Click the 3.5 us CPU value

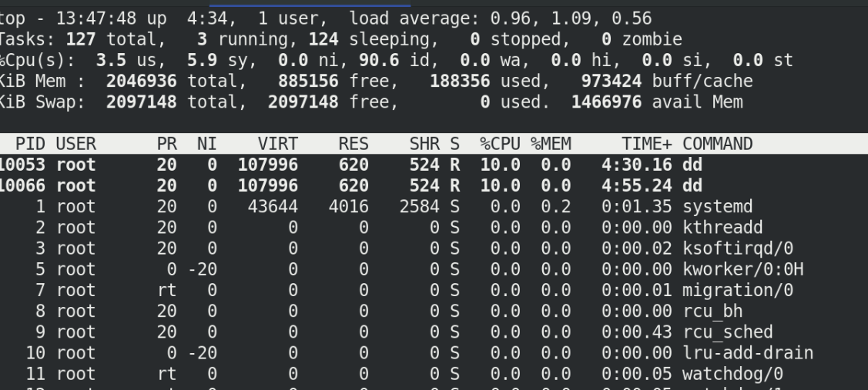tap(111, 60)
